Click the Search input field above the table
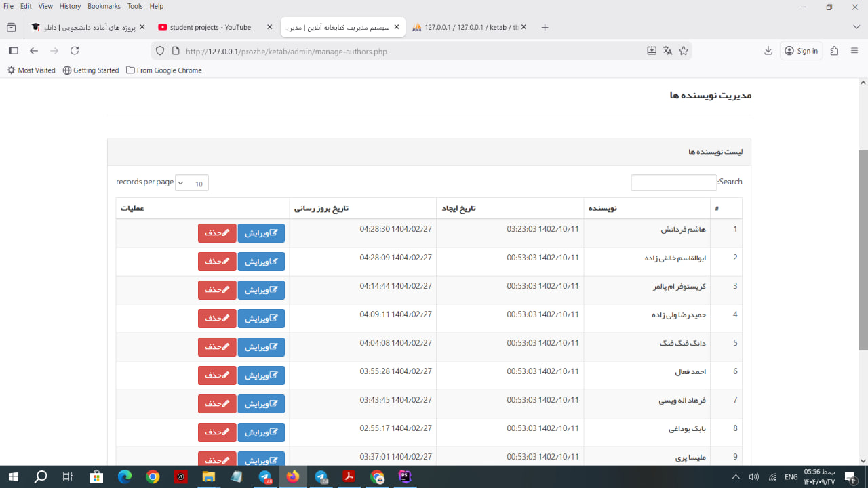The image size is (868, 488). click(673, 182)
